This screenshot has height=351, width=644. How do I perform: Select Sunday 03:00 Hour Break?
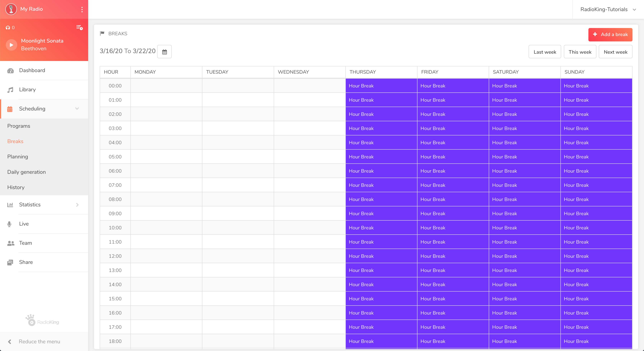point(596,128)
